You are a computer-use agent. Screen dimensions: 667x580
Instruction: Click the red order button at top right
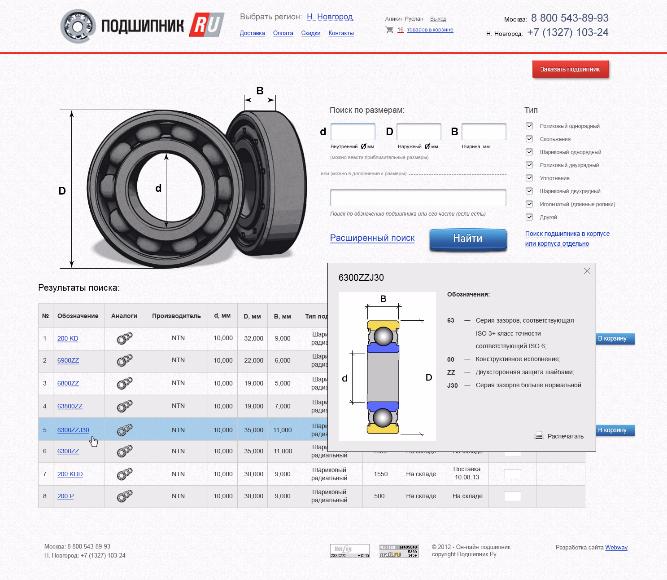point(570,69)
